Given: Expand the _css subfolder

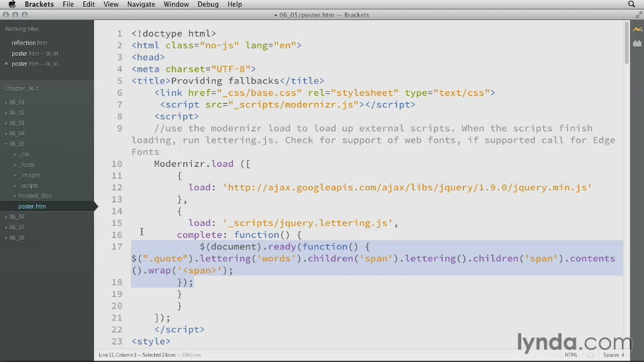Looking at the screenshot, I should coord(15,154).
